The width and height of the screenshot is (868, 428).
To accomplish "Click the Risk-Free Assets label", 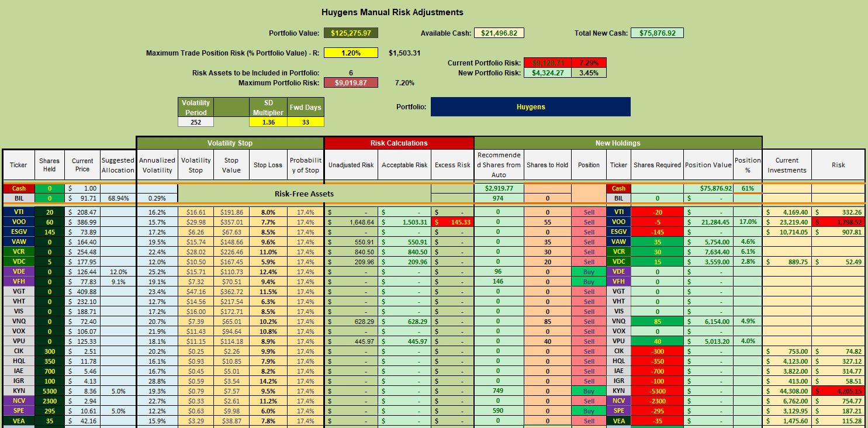I will pyautogui.click(x=304, y=194).
